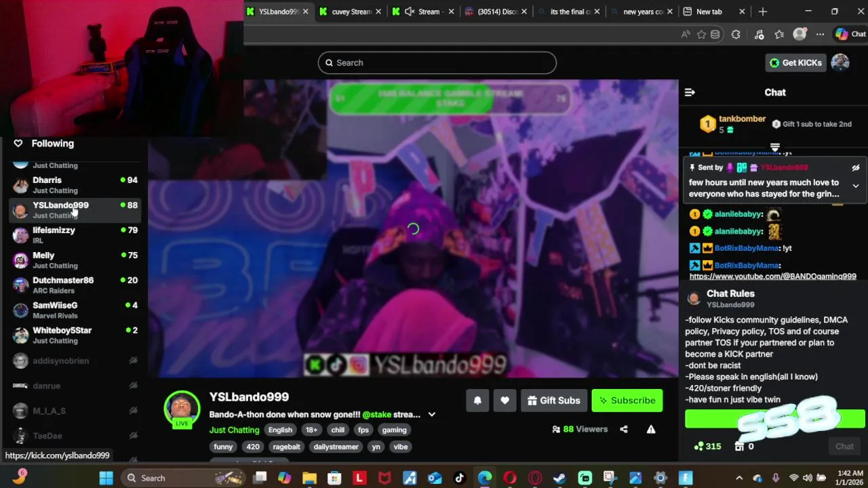This screenshot has width=868, height=488.
Task: Open Edge Settings and more menu
Action: pyautogui.click(x=820, y=35)
